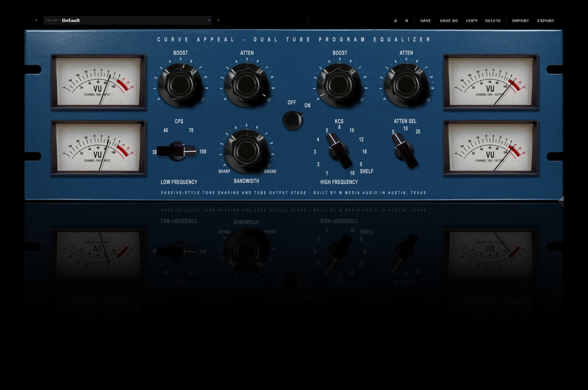Click the Channel Two Output VU meter
Viewport: 588px width, 390px height.
(x=491, y=148)
